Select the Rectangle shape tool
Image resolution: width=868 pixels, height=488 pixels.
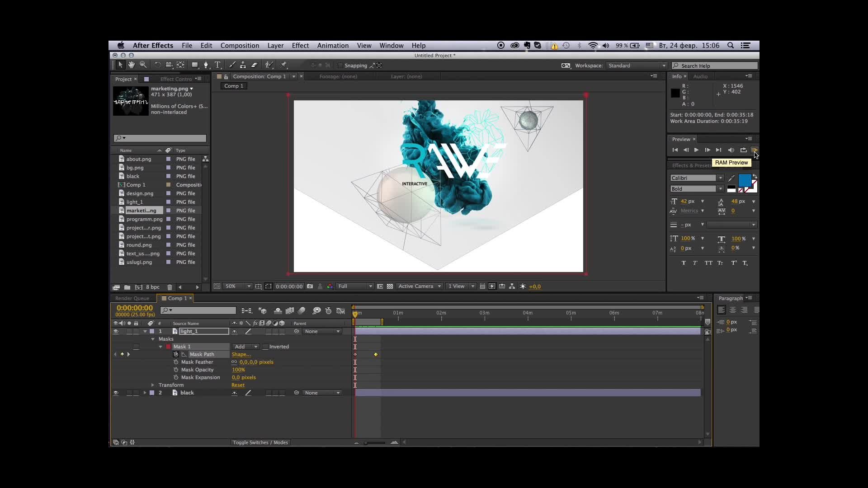[195, 65]
